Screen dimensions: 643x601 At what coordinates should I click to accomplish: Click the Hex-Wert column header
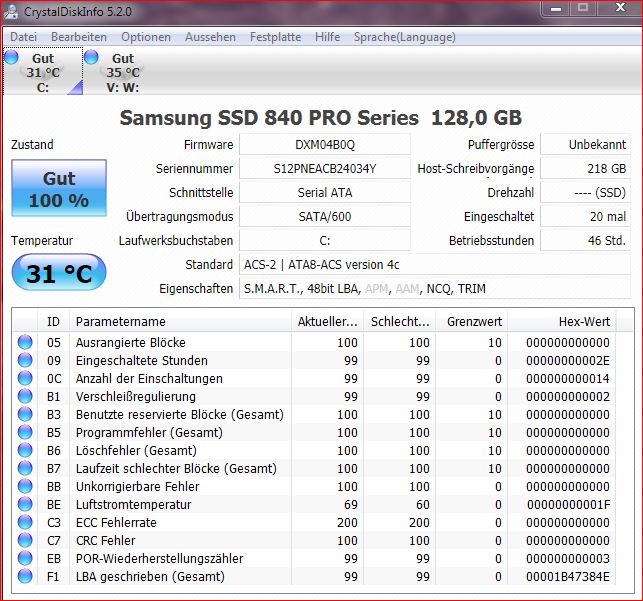562,321
